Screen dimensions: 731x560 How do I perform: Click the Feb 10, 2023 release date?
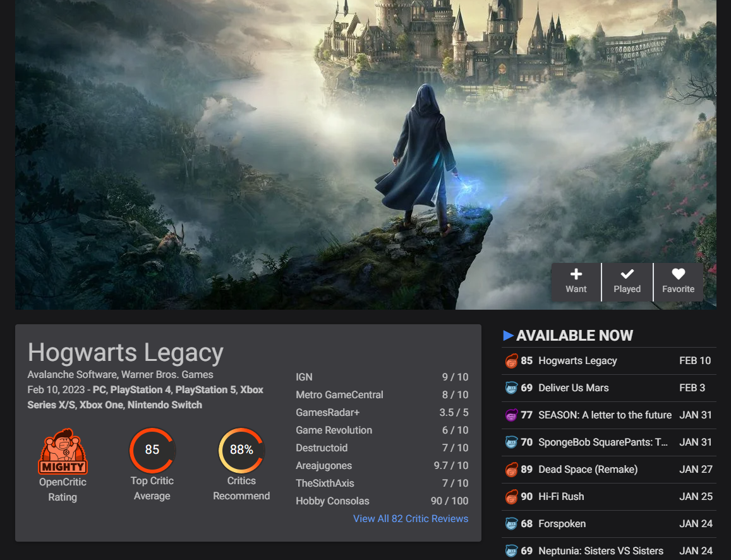click(56, 390)
